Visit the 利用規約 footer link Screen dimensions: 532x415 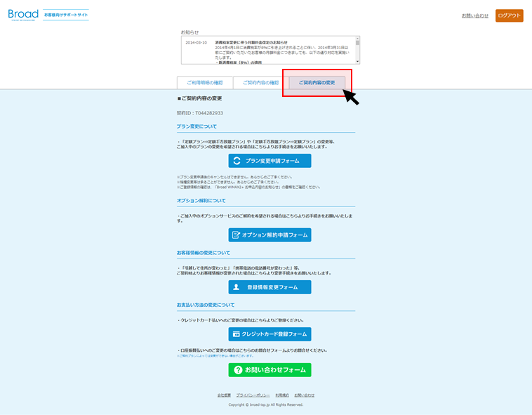point(282,395)
